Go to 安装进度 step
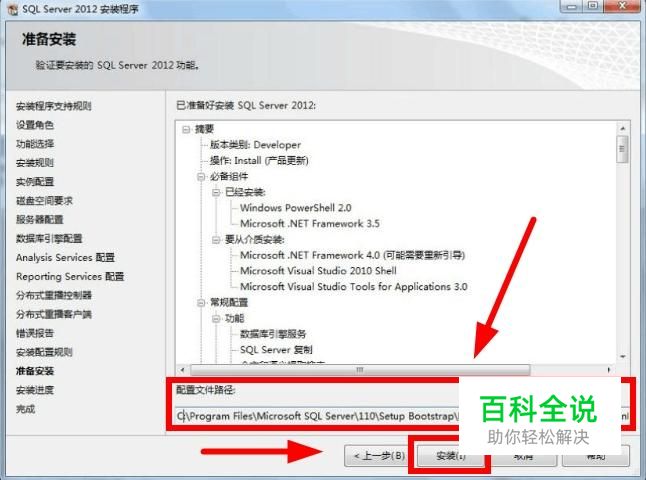The height and width of the screenshot is (480, 646). click(x=35, y=390)
